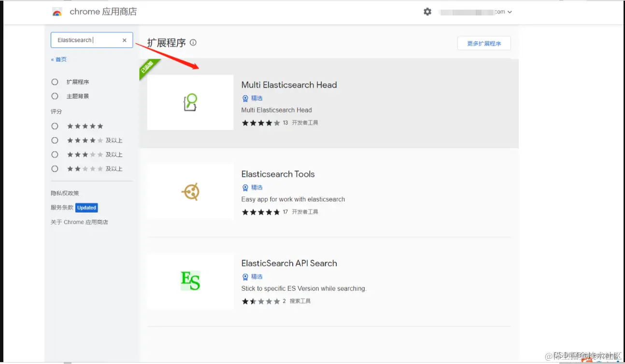Expand the account email dropdown arrow
The width and height of the screenshot is (625, 364).
click(510, 12)
